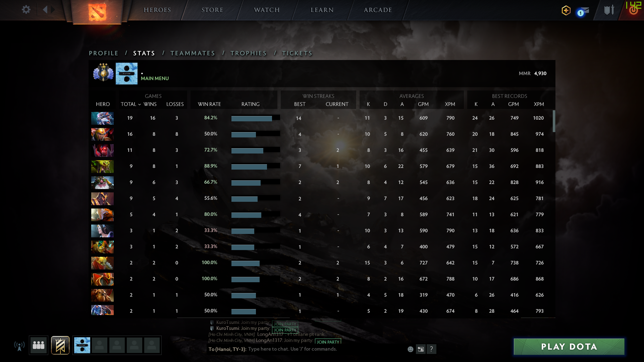Switch to the TEAMMATES tab
The width and height of the screenshot is (644, 362).
coord(193,53)
